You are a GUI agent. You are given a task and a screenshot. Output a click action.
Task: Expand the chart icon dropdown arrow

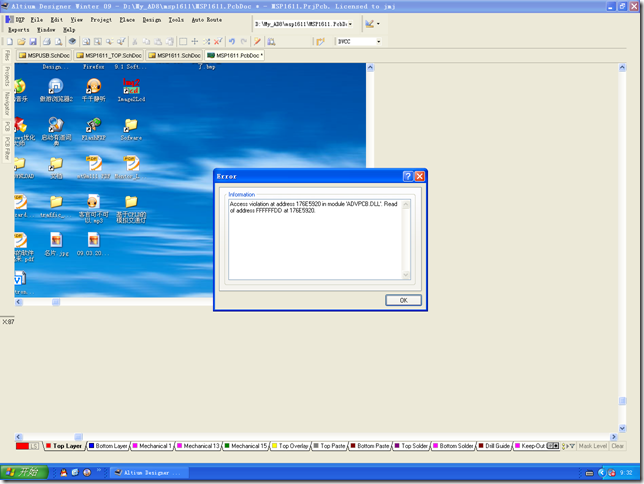coord(378,24)
